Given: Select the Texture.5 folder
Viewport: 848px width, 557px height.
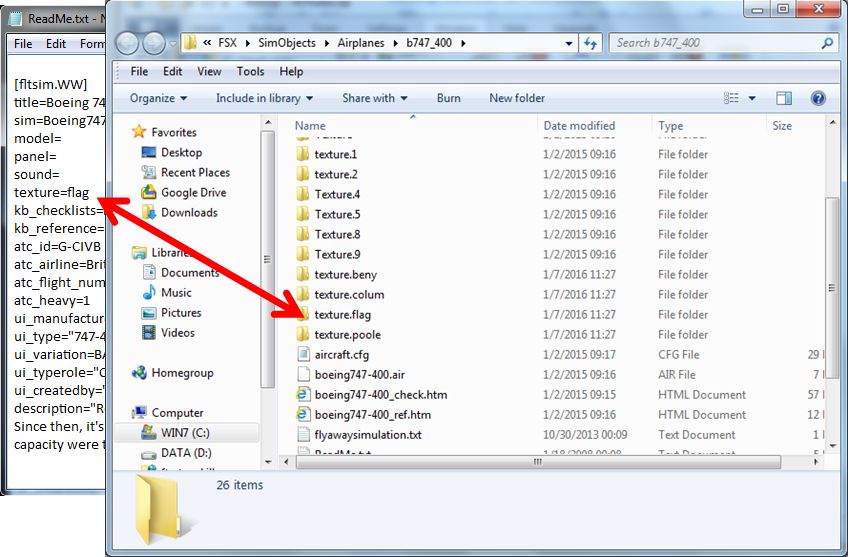Looking at the screenshot, I should coord(328,214).
